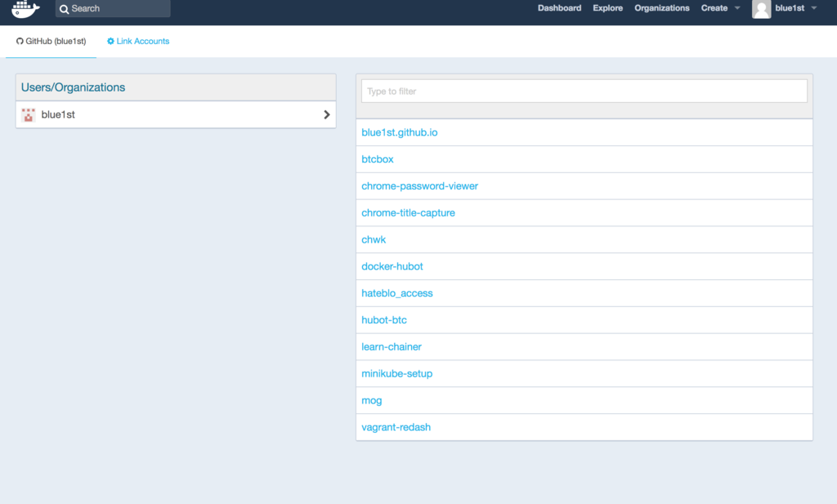Click the Users/Organizations heading
The height and width of the screenshot is (504, 837).
coord(73,87)
